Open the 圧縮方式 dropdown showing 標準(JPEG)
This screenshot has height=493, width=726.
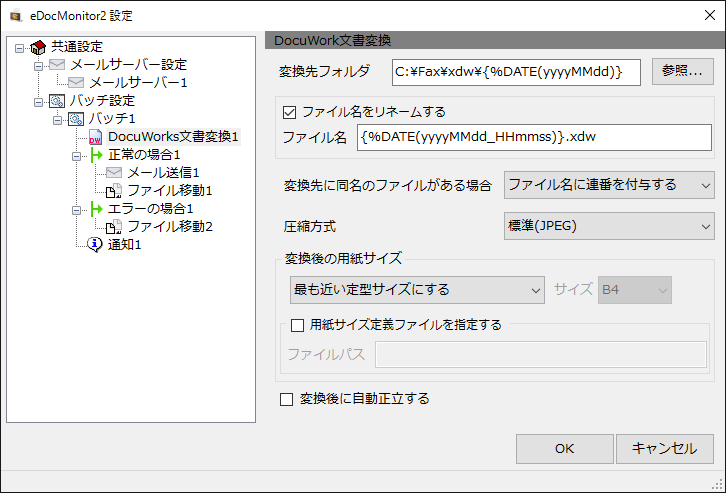pyautogui.click(x=609, y=226)
